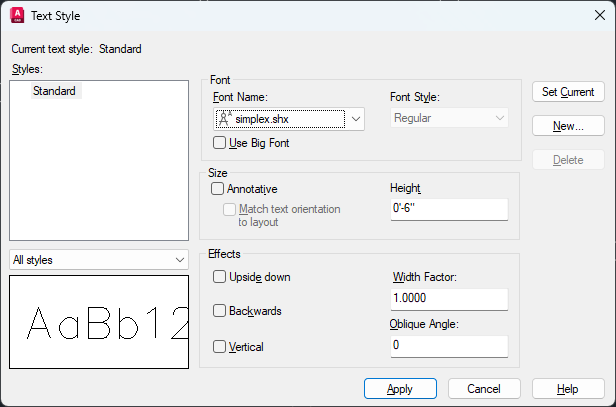Cancel the Text Style dialog
Image resolution: width=616 pixels, height=407 pixels.
484,389
